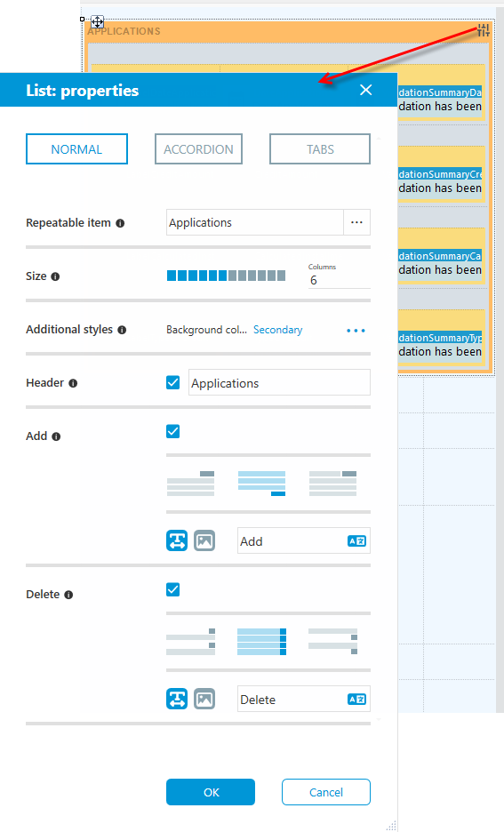The width and height of the screenshot is (504, 832).
Task: Choose Add button top-right layout with a split header
Action: tap(332, 484)
